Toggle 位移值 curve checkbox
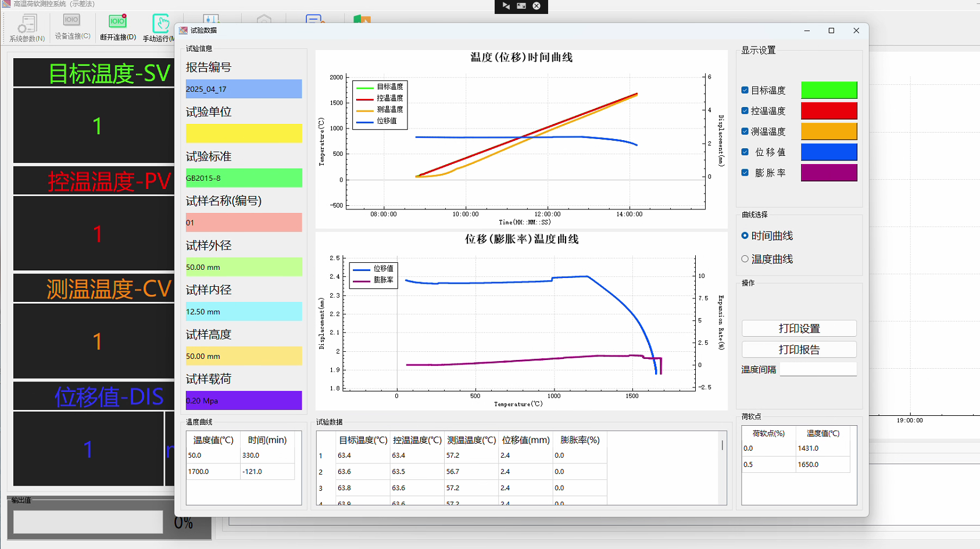Viewport: 980px width, 549px height. (x=745, y=152)
